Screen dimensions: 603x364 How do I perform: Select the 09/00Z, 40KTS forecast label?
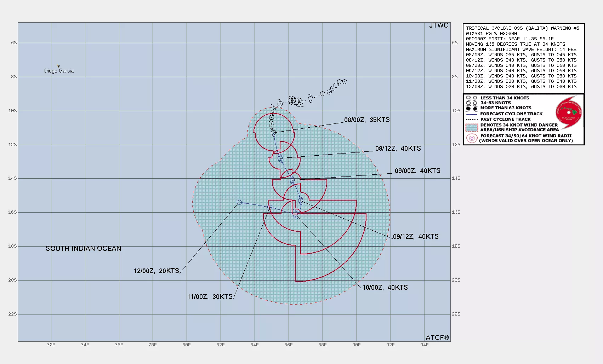coord(417,171)
